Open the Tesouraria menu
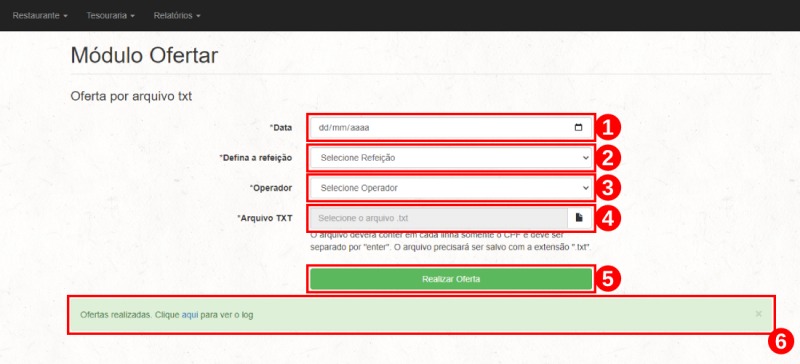 point(110,15)
